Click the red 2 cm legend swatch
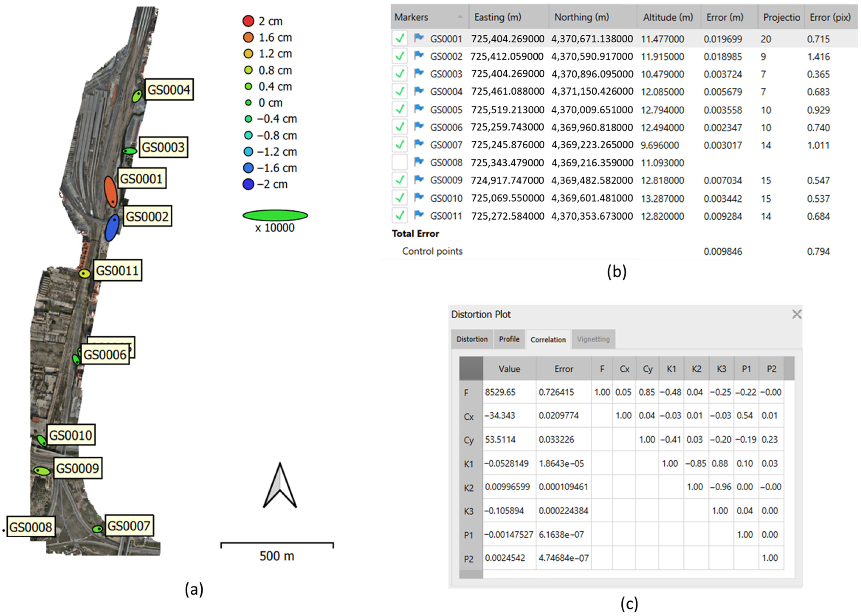The image size is (861, 616). pos(248,21)
